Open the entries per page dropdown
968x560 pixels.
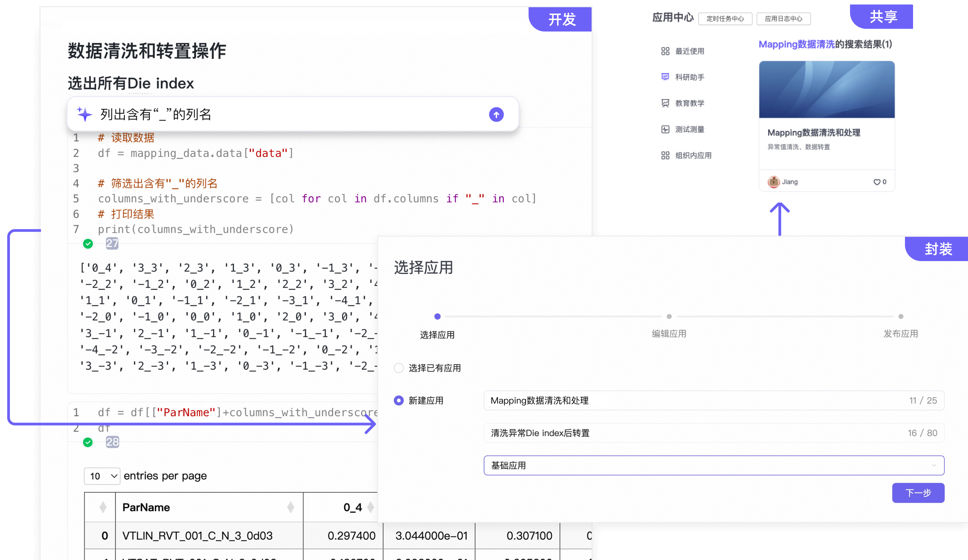tap(102, 476)
